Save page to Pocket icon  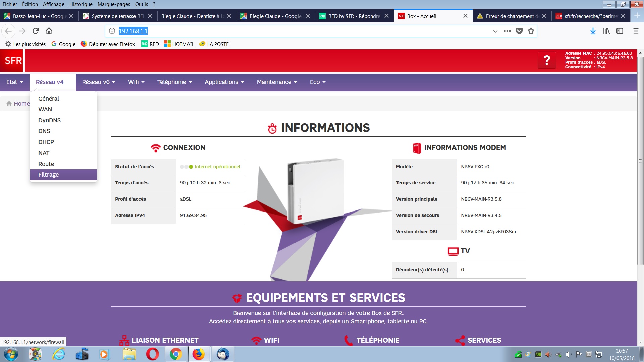[519, 31]
